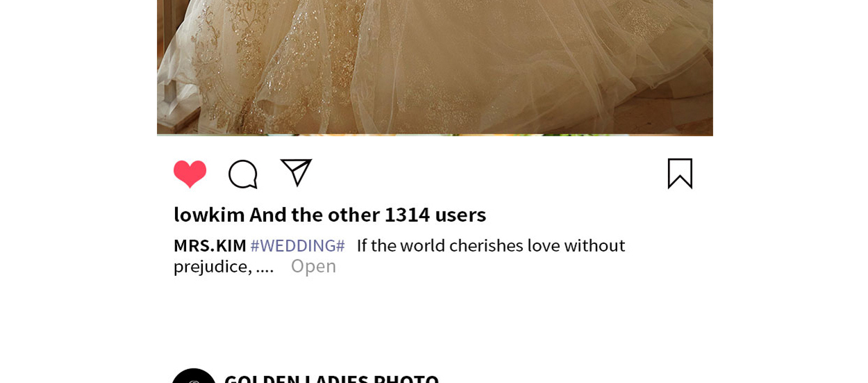The image size is (868, 383).
Task: Expand the caption with Open
Action: click(x=313, y=266)
